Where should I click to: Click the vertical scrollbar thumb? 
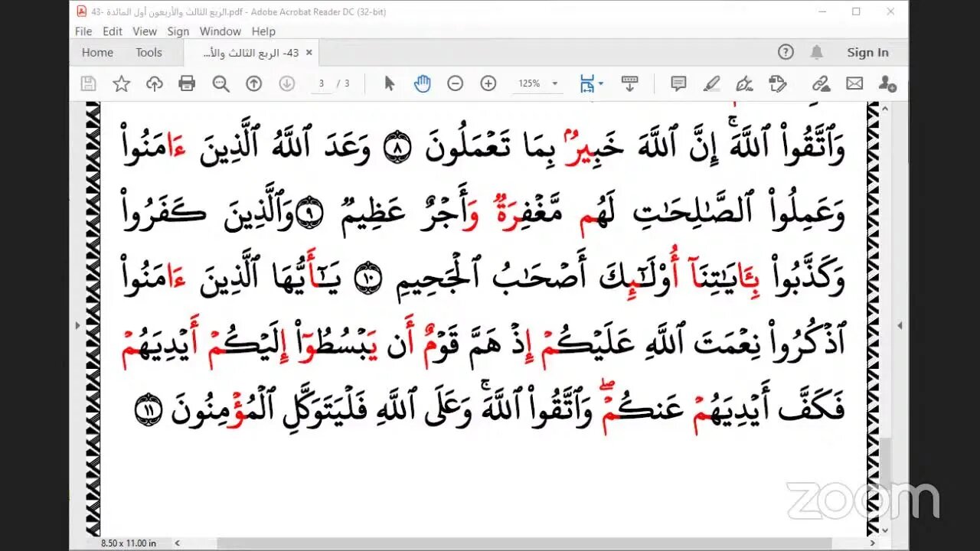pos(884,463)
